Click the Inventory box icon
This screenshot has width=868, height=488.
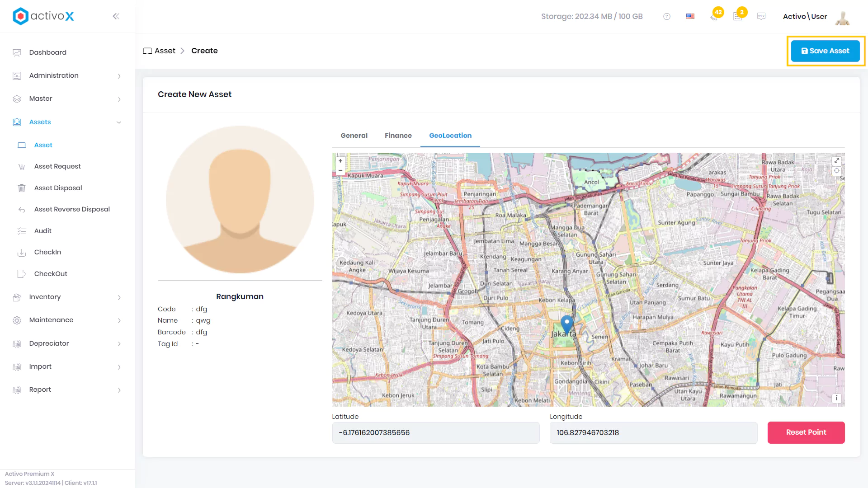click(x=17, y=297)
